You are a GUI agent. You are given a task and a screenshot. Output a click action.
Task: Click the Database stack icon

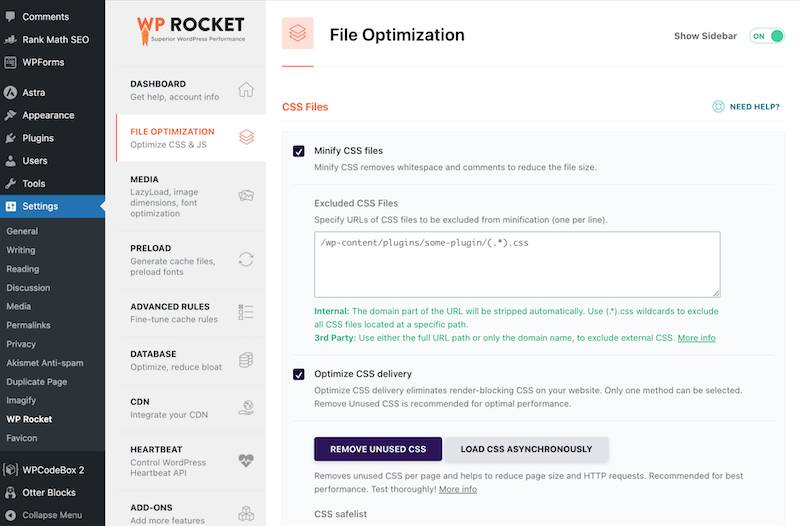[x=246, y=360]
